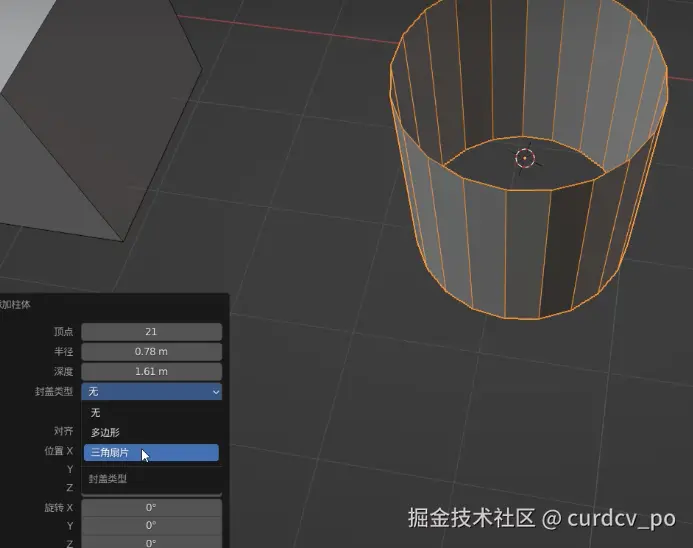Change the 深度 field showing 1.61 m

[x=152, y=372]
